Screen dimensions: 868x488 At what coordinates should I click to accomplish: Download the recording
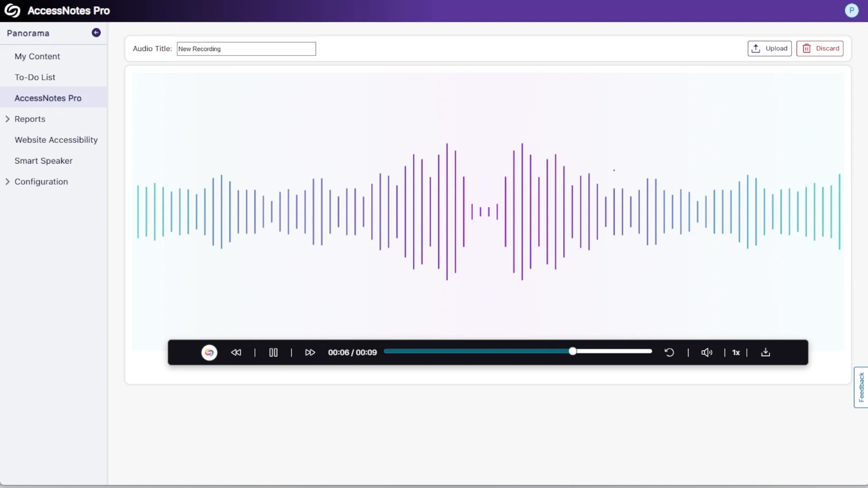point(765,352)
